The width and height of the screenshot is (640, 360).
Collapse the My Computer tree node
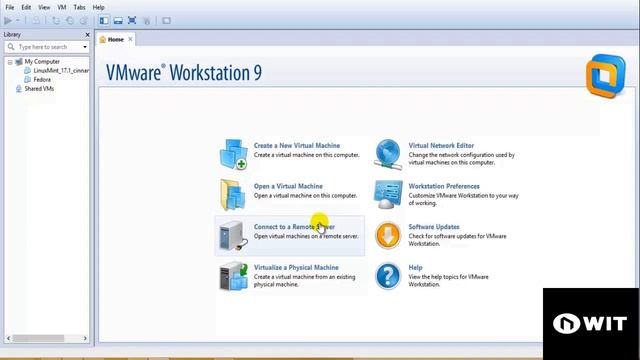click(x=10, y=62)
